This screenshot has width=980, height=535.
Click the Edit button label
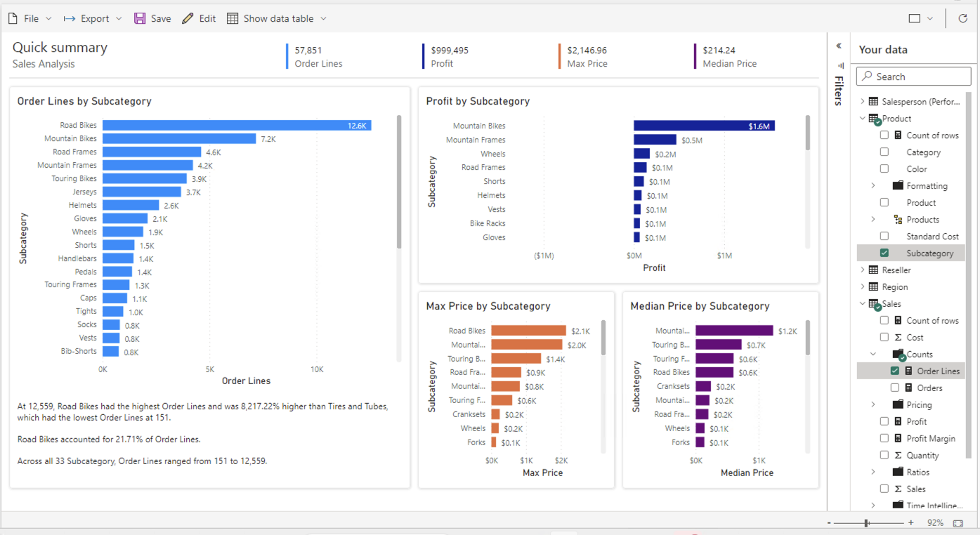207,19
